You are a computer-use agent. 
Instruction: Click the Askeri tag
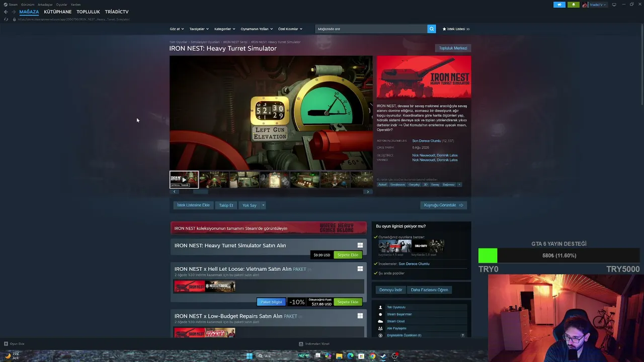[382, 185]
